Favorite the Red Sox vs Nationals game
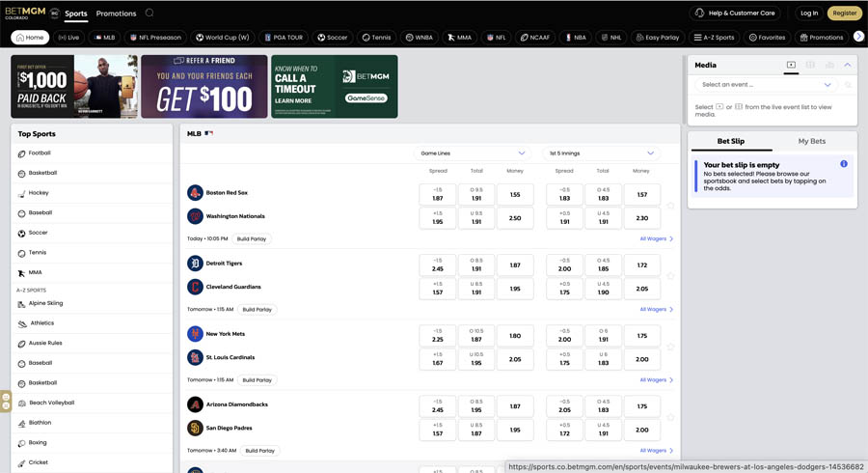The image size is (868, 473). pos(670,206)
